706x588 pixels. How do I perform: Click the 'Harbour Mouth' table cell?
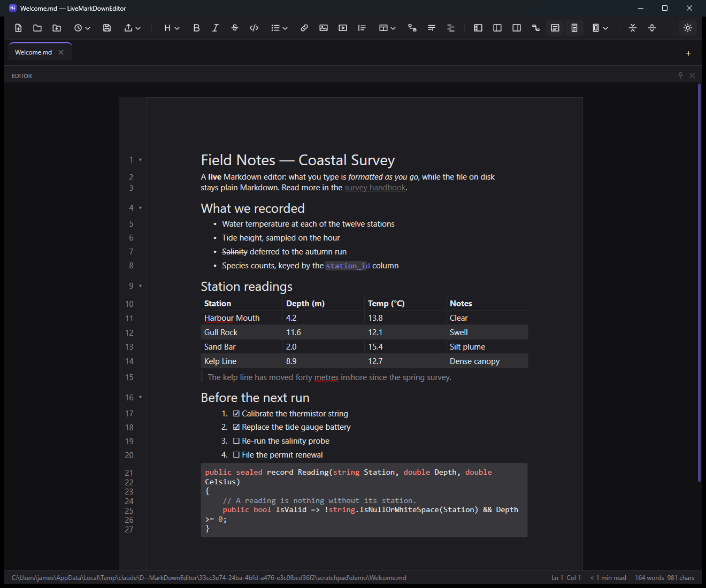coord(242,318)
